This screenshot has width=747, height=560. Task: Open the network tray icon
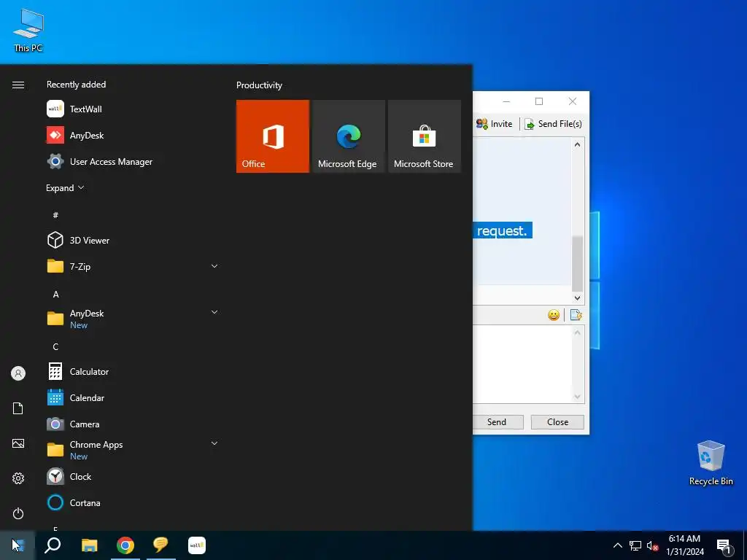point(635,545)
